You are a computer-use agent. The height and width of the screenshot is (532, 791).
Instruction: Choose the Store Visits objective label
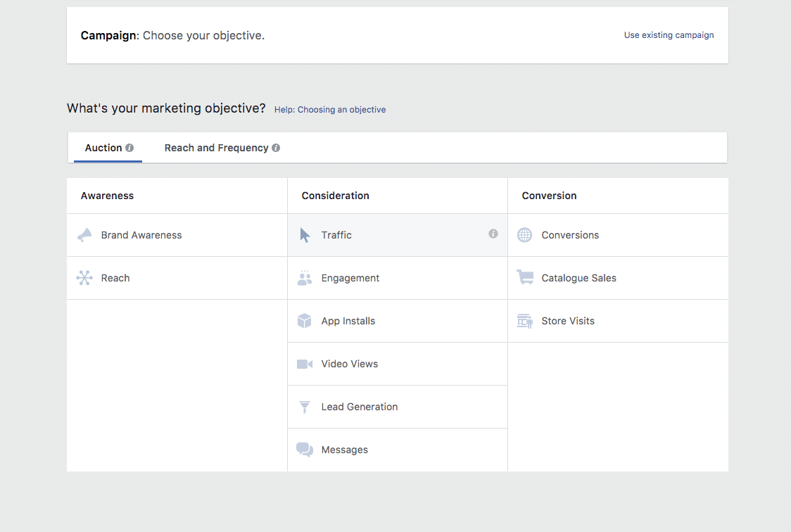568,321
